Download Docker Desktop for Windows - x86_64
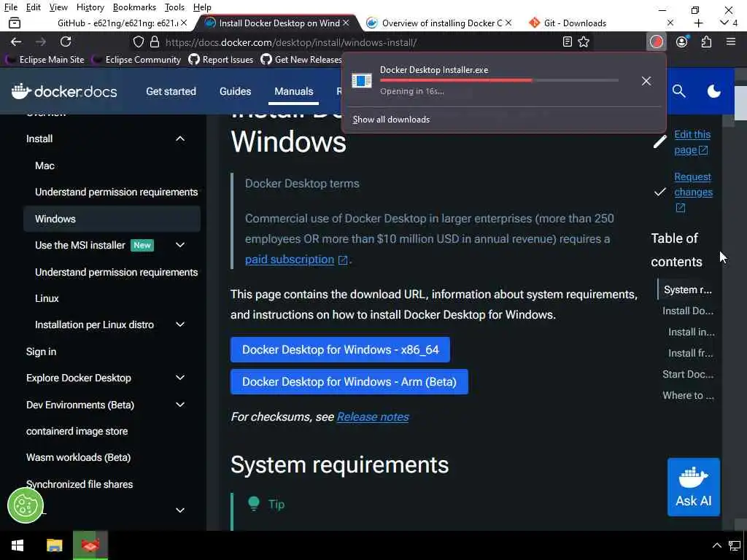This screenshot has height=560, width=747. (340, 349)
